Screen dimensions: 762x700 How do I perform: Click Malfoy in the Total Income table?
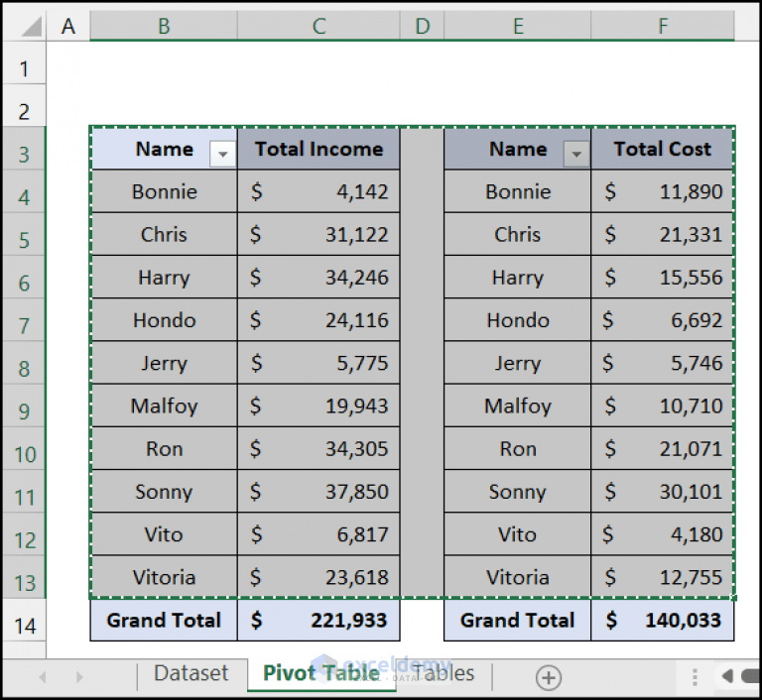coord(164,406)
